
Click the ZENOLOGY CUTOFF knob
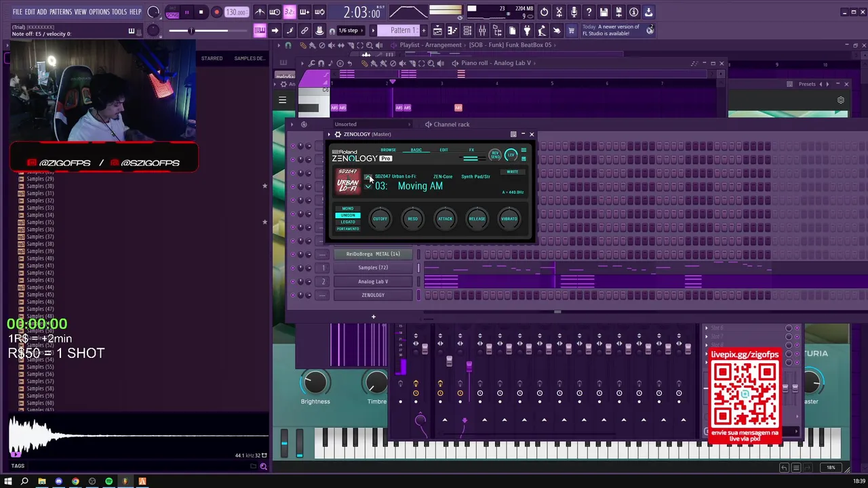(380, 218)
